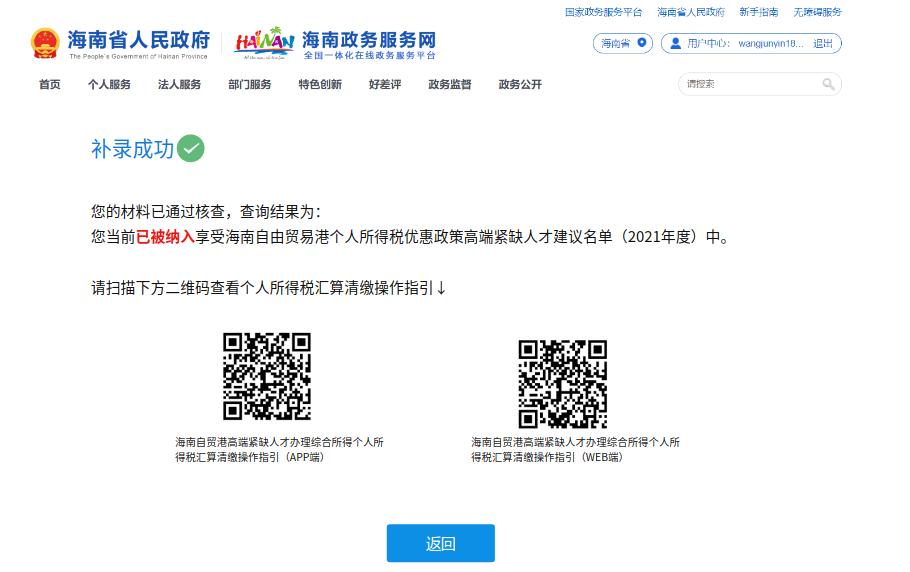The width and height of the screenshot is (910, 572).
Task: Click 请扫描下方二维码 instruction text
Action: [268, 288]
